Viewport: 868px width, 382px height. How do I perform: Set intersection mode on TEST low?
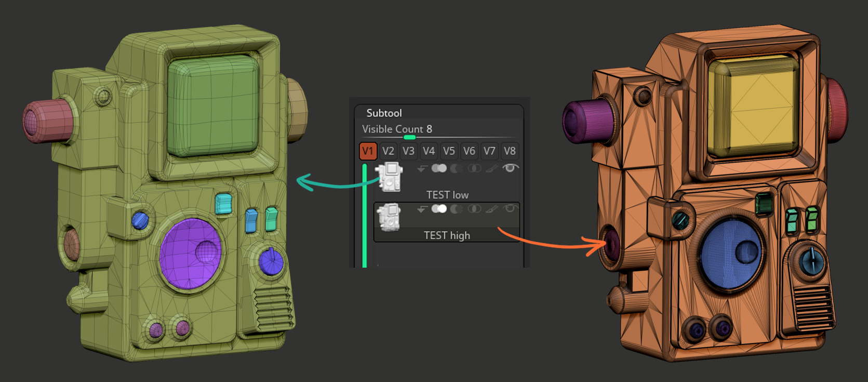(x=474, y=168)
